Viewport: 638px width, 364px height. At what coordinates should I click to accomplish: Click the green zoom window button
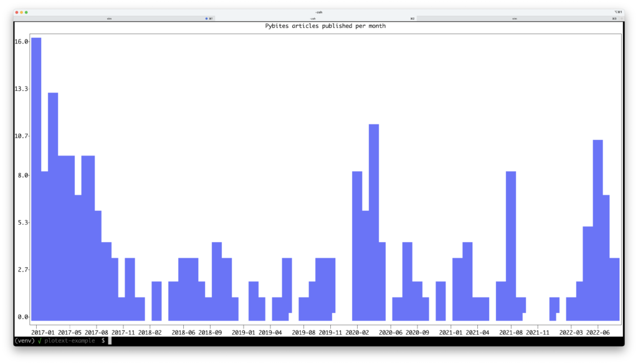[x=26, y=12]
